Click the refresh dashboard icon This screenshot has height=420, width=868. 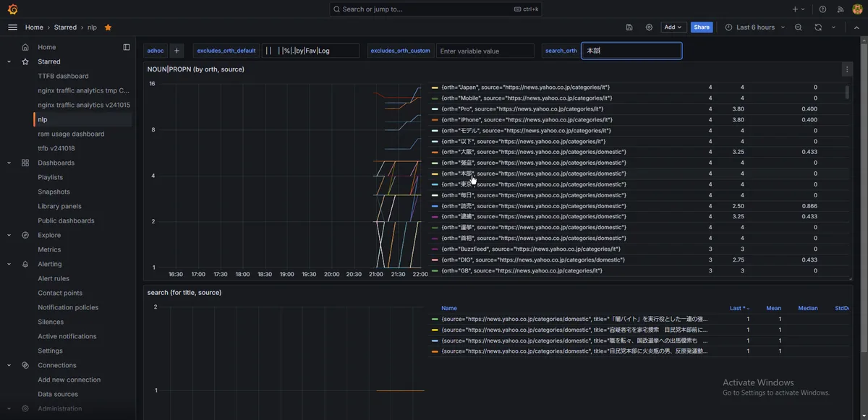pyautogui.click(x=818, y=27)
